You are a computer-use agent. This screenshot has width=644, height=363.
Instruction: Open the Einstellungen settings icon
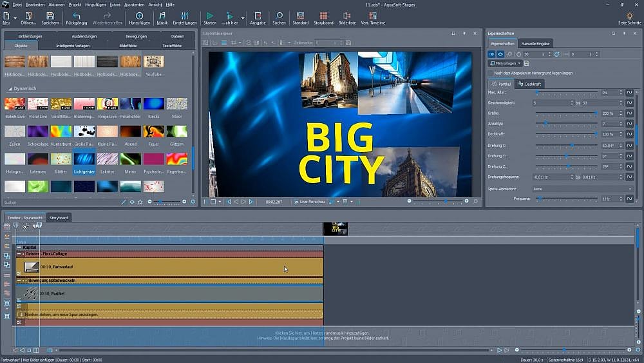pos(185,15)
